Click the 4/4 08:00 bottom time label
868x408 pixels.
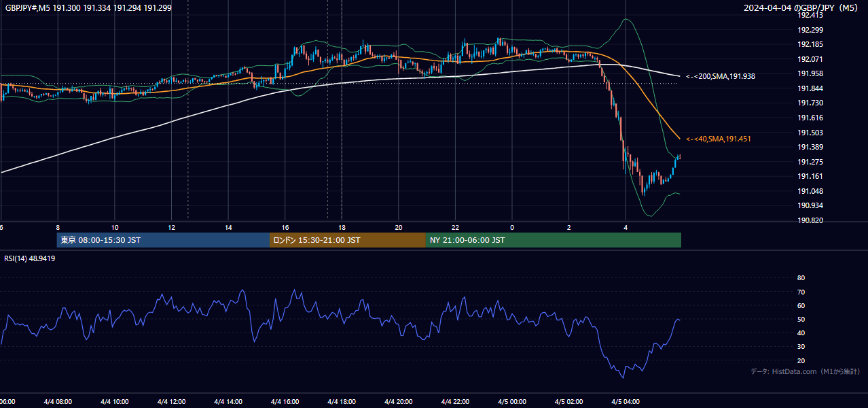tap(58, 402)
